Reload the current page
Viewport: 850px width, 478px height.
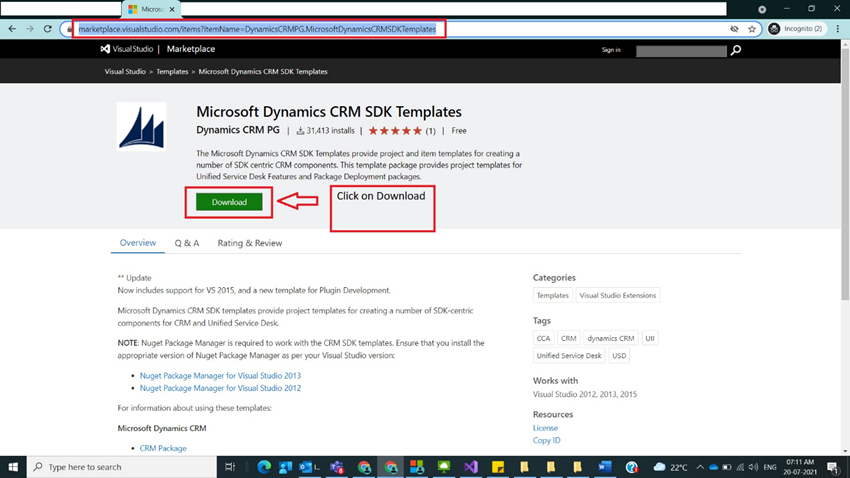[x=48, y=29]
